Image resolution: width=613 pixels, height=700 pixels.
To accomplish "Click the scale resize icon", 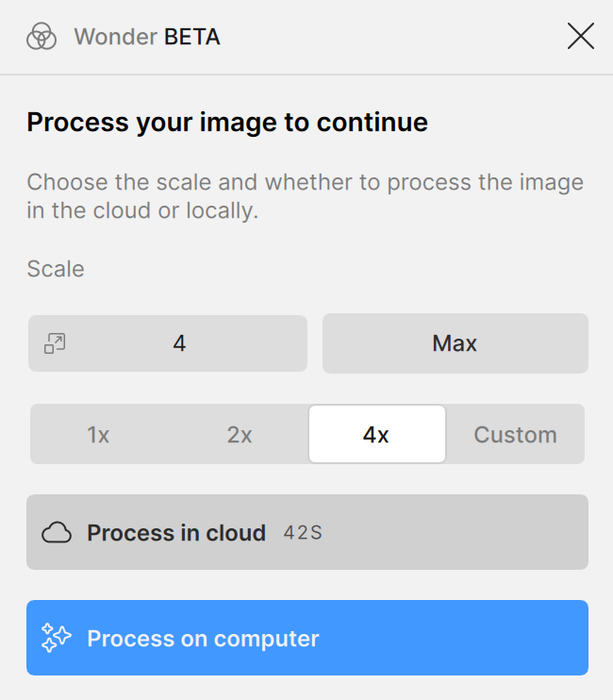I will click(x=55, y=343).
